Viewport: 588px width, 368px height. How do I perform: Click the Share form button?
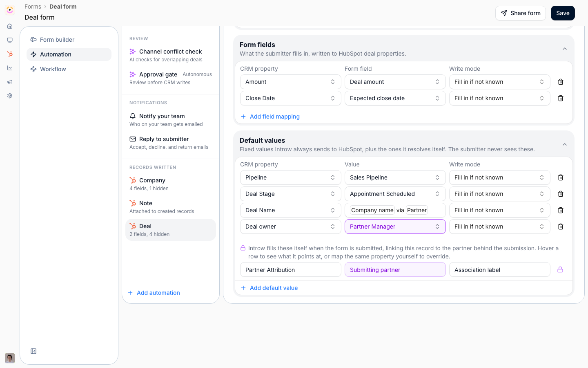coord(521,13)
